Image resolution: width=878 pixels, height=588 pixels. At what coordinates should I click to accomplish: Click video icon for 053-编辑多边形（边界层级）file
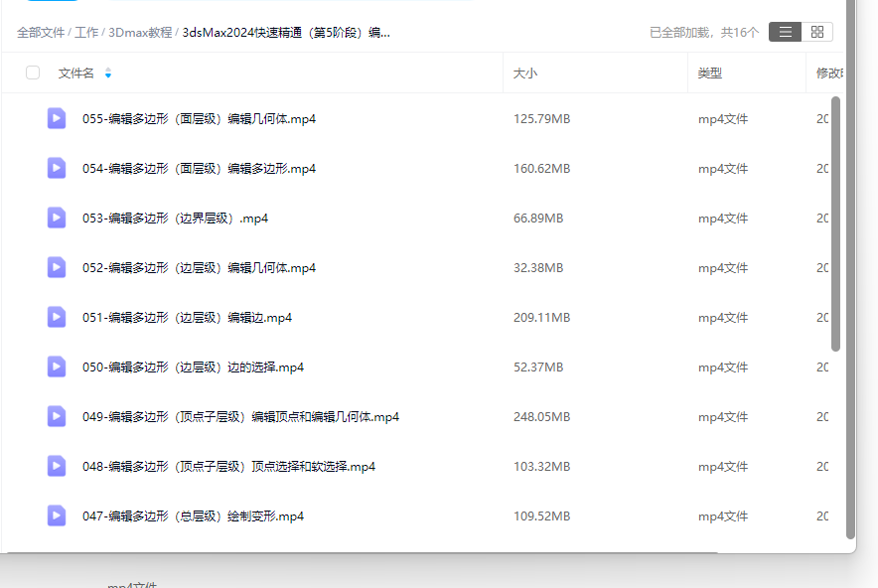point(57,218)
